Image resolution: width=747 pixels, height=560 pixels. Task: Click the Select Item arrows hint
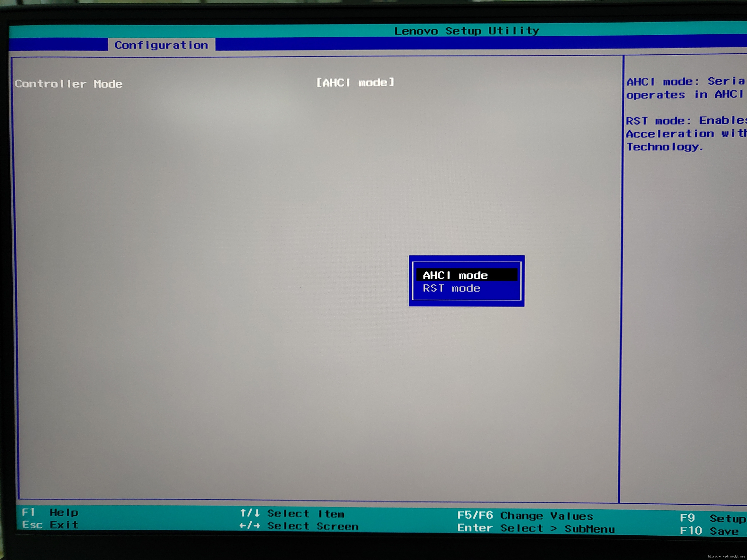(292, 513)
